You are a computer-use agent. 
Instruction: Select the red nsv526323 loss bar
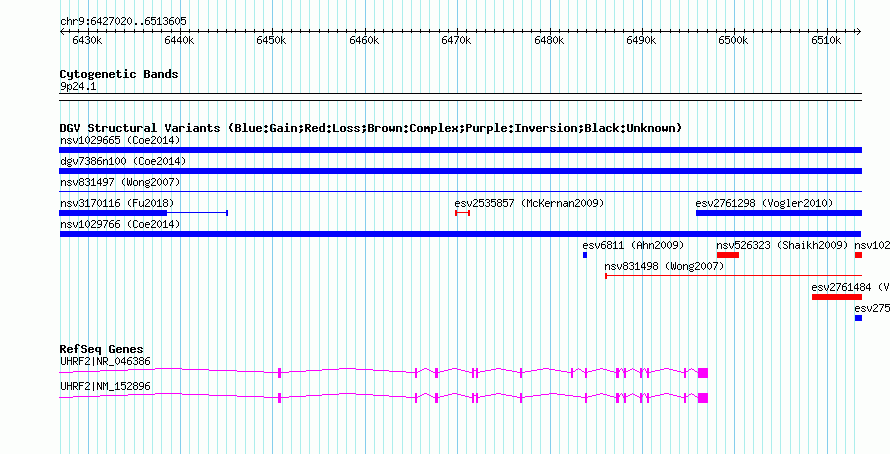click(728, 255)
